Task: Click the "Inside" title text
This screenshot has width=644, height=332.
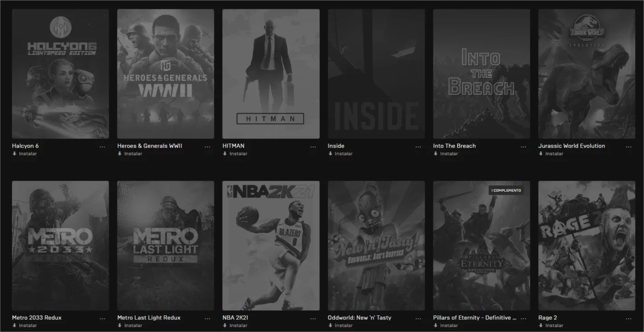Action: [336, 146]
